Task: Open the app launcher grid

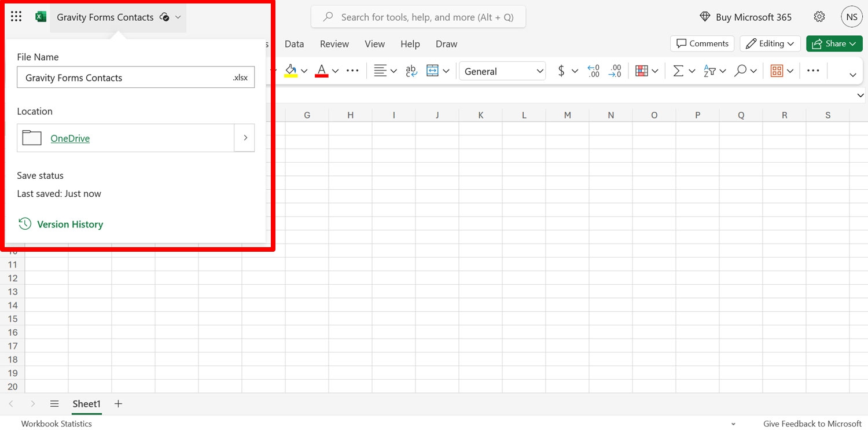Action: tap(16, 17)
